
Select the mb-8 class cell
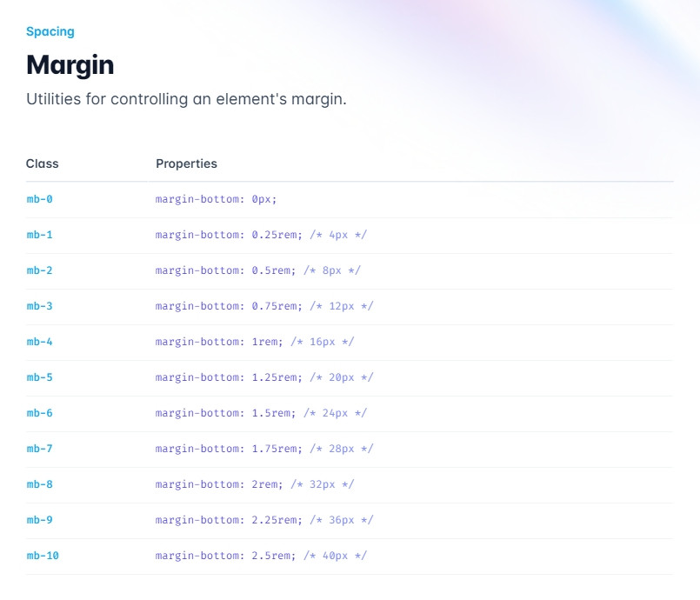39,484
